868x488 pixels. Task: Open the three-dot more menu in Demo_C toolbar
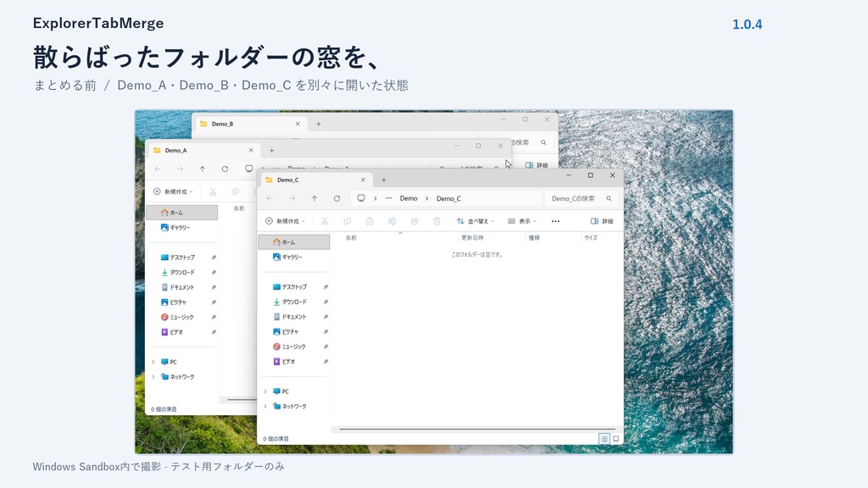point(555,221)
